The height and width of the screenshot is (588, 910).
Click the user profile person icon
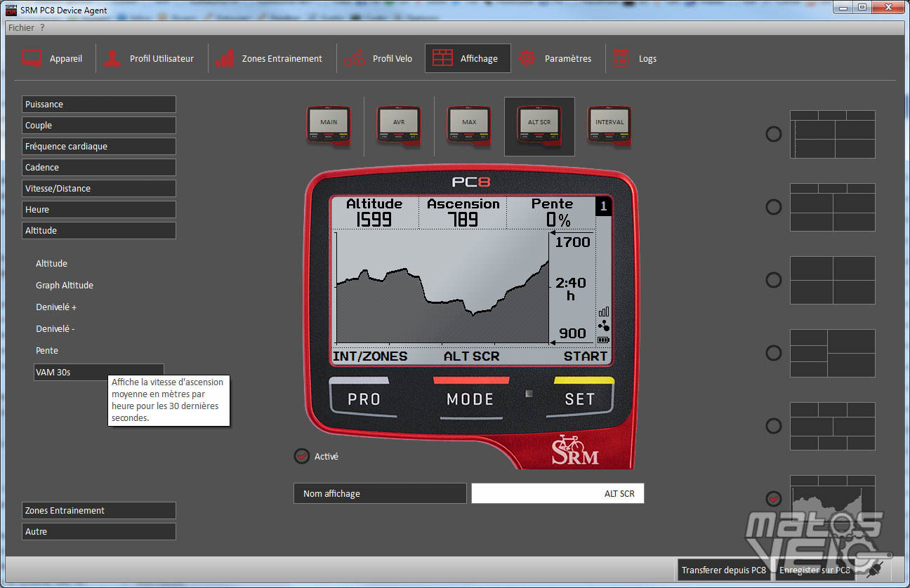tap(112, 59)
